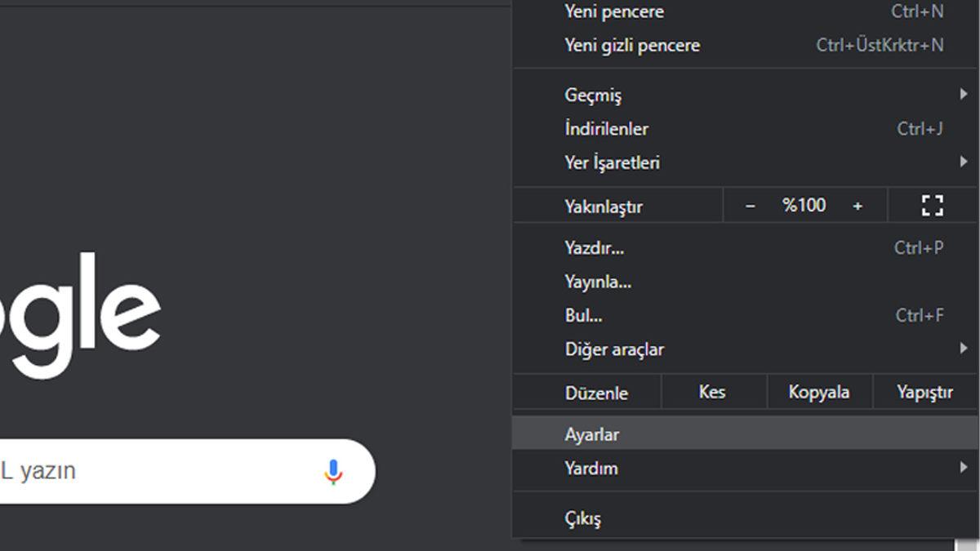The width and height of the screenshot is (980, 551).
Task: Click Kopyala to copy selection
Action: (819, 391)
